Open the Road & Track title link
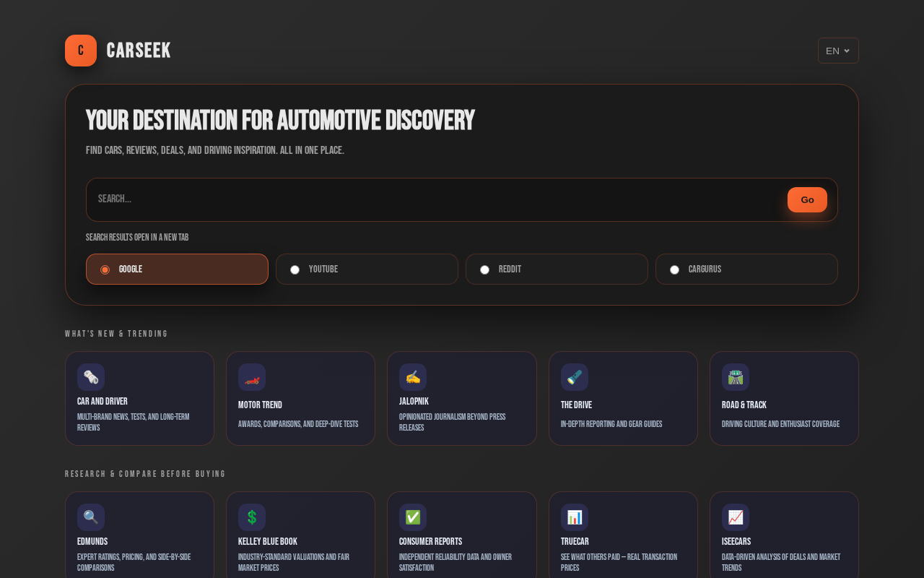 pos(744,405)
